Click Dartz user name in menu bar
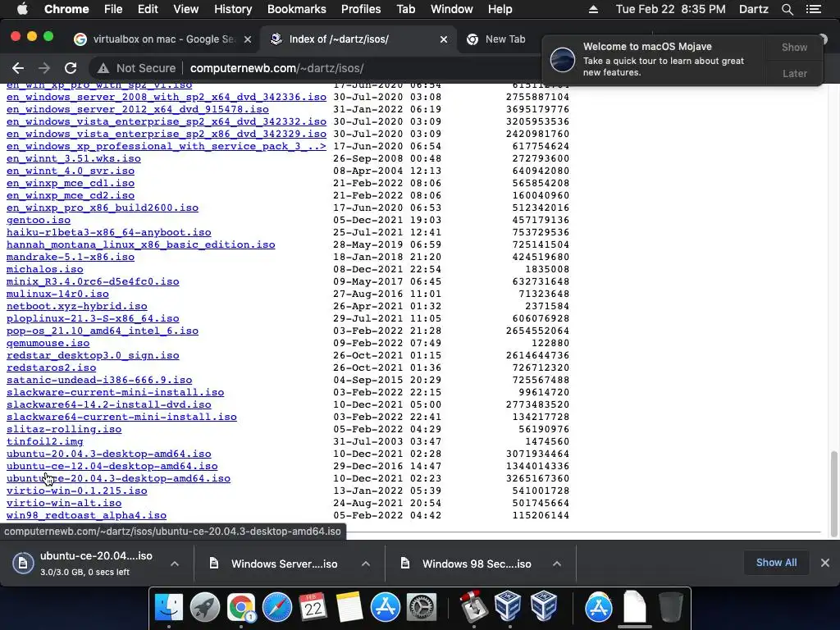Image resolution: width=840 pixels, height=630 pixels. [x=753, y=9]
